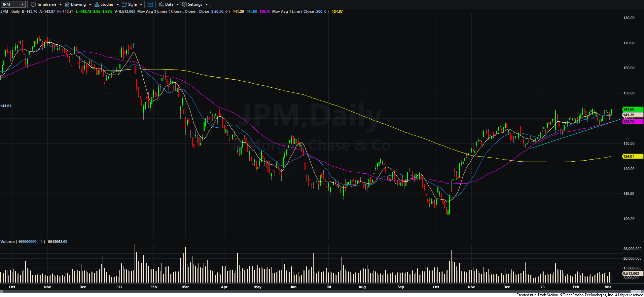Click the Jun label on time axis
Screen dimensions: 644x297
pyautogui.click(x=293, y=287)
